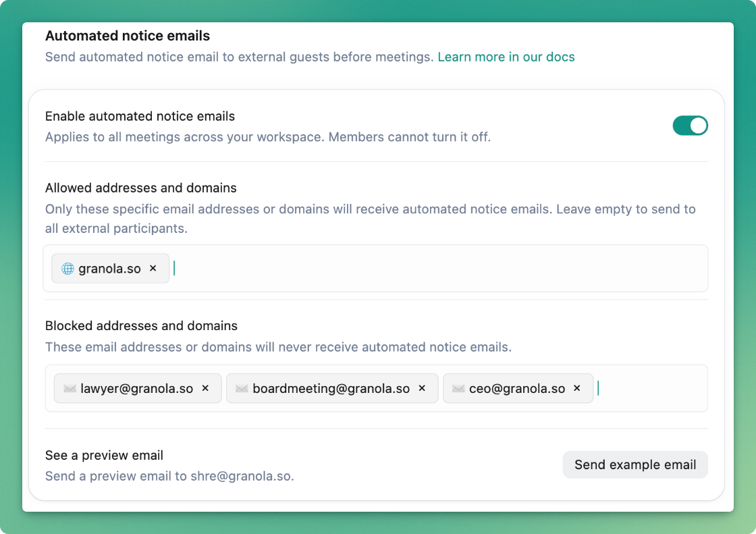Focus the allowed addresses input field

coord(439,269)
